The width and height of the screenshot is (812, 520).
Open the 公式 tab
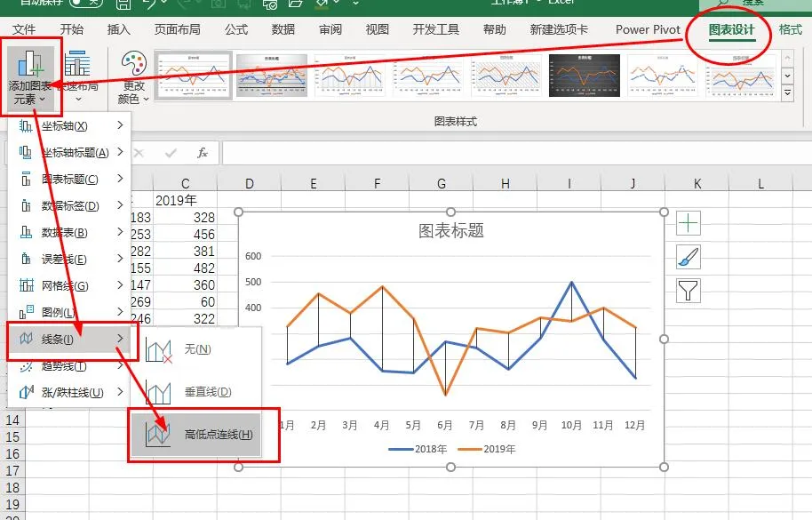pos(236,29)
